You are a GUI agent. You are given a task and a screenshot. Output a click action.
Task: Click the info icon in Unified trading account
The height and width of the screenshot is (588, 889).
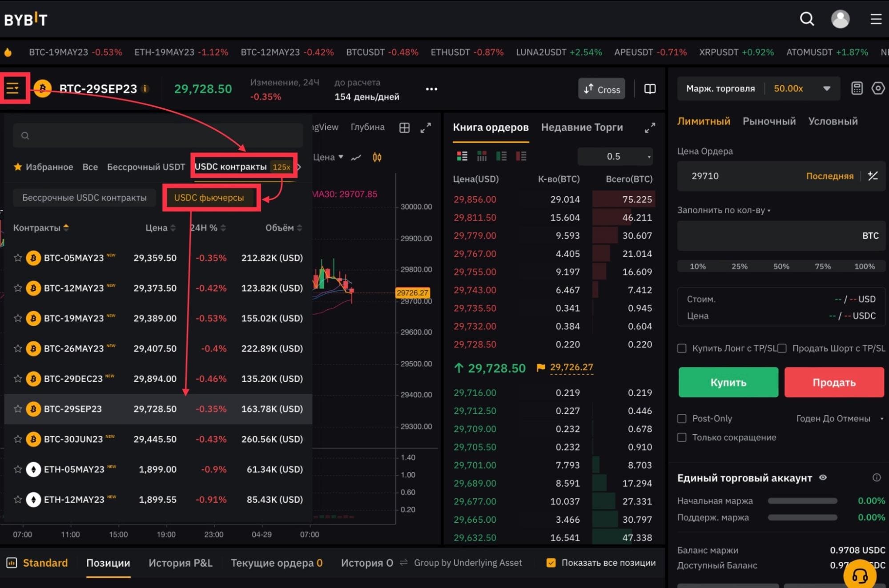(876, 477)
